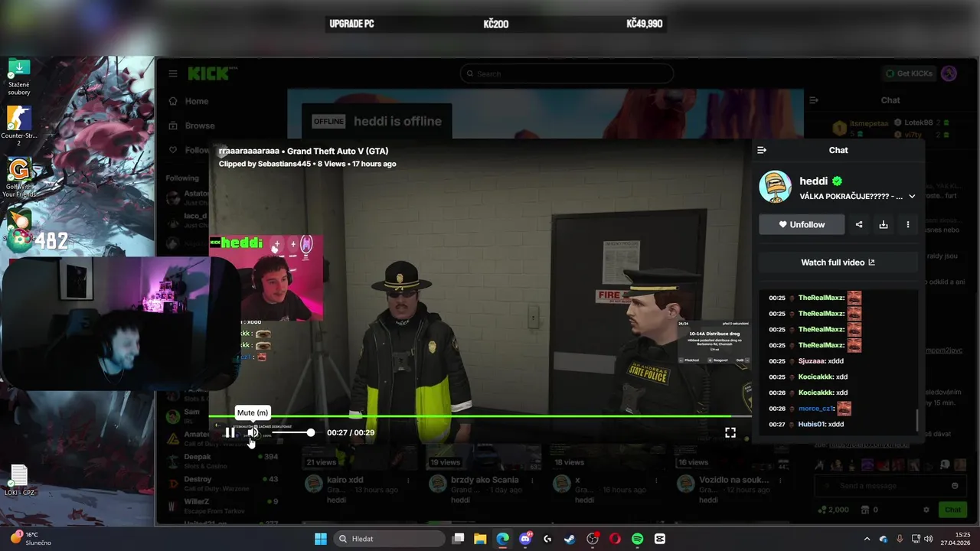
Task: Open the Kick sidebar hamburger menu
Action: coord(173,73)
